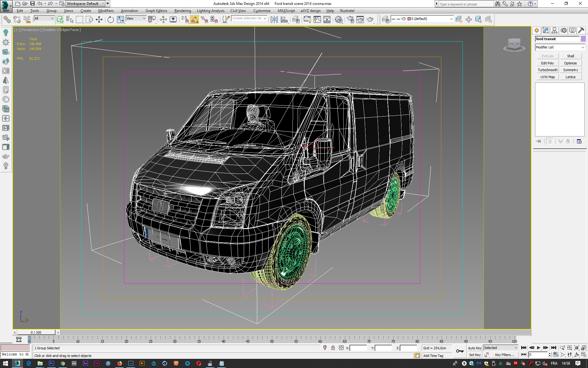This screenshot has height=368, width=588.
Task: Toggle Percent Snap
Action: (204, 20)
